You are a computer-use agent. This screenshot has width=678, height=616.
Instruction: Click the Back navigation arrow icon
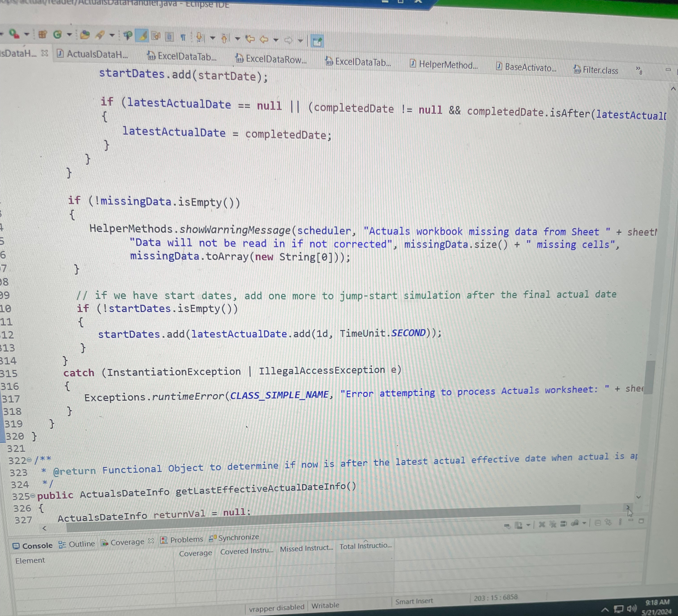[x=264, y=39]
